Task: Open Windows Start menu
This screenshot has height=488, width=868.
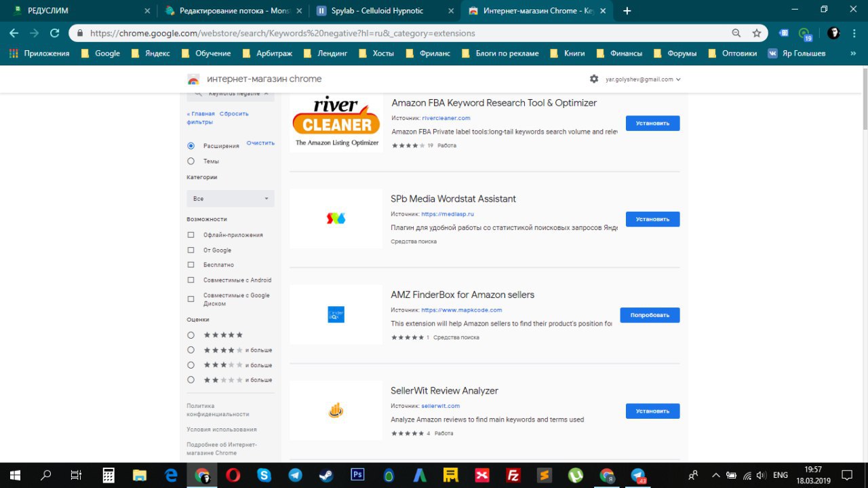Action: click(x=15, y=475)
